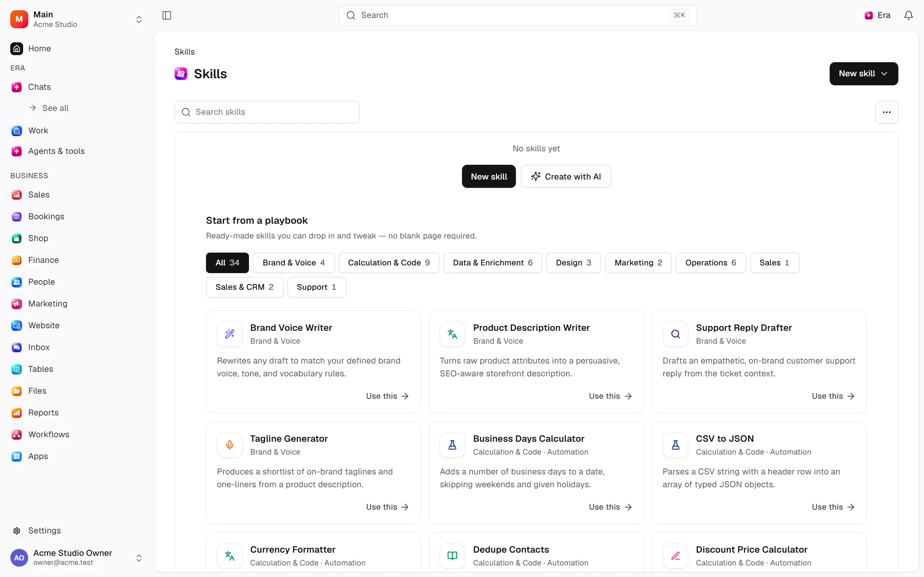Open the more options ellipsis button
This screenshot has width=924, height=577.
click(886, 112)
